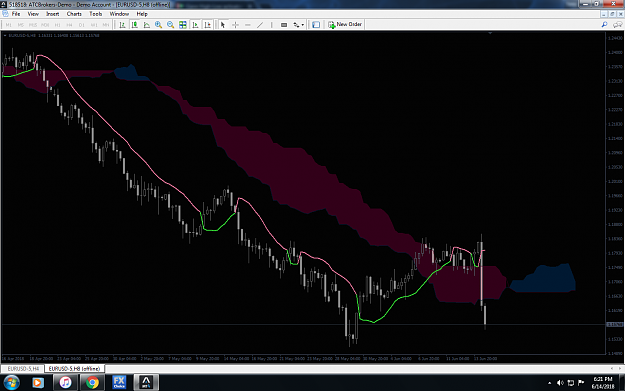Open the File menu
This screenshot has width=625, height=391.
pyautogui.click(x=16, y=14)
